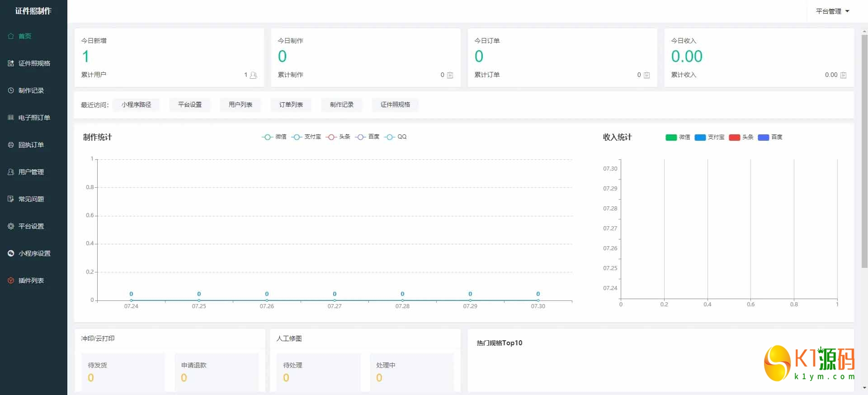The width and height of the screenshot is (868, 395).
Task: Go to 小程序设置 in the sidebar
Action: (x=33, y=253)
